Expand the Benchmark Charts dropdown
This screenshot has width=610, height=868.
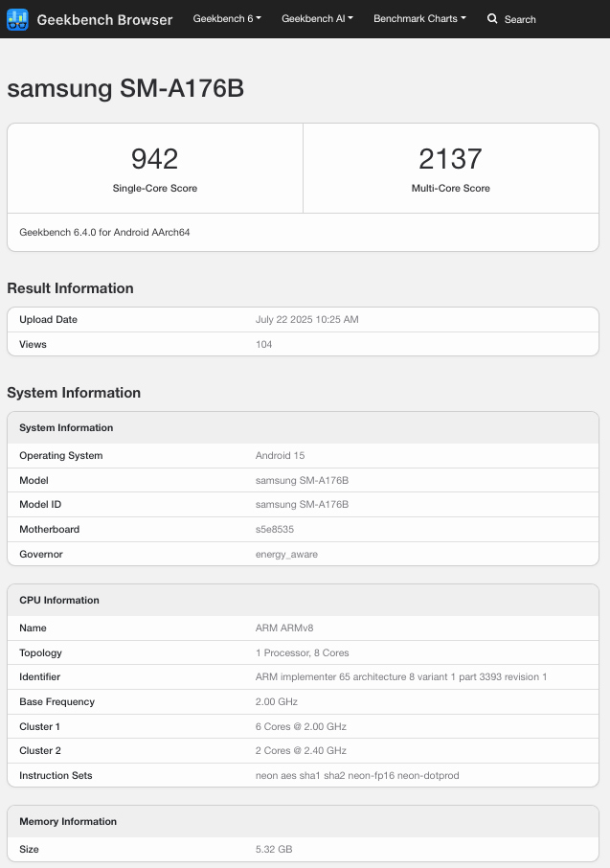(419, 18)
